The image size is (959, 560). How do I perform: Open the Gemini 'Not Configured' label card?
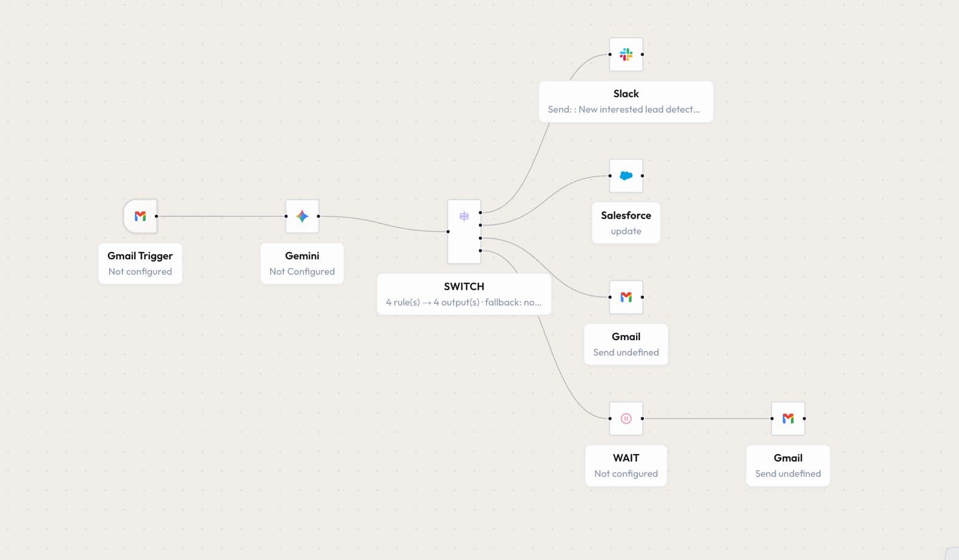302,264
